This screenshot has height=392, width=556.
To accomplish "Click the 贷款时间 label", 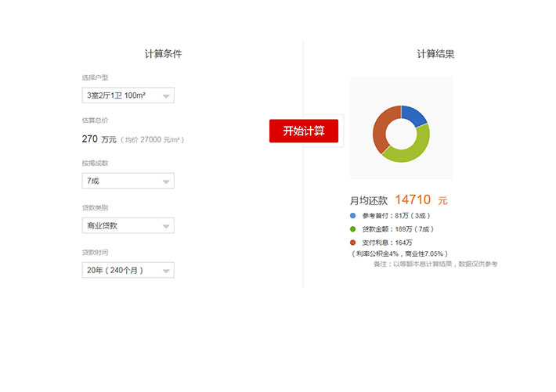I will tap(95, 253).
